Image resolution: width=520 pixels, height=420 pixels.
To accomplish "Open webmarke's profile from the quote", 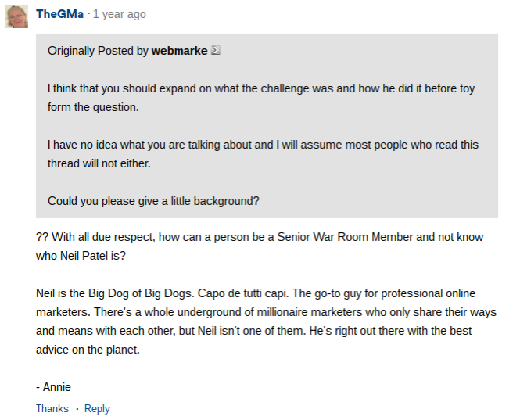I will coord(179,51).
